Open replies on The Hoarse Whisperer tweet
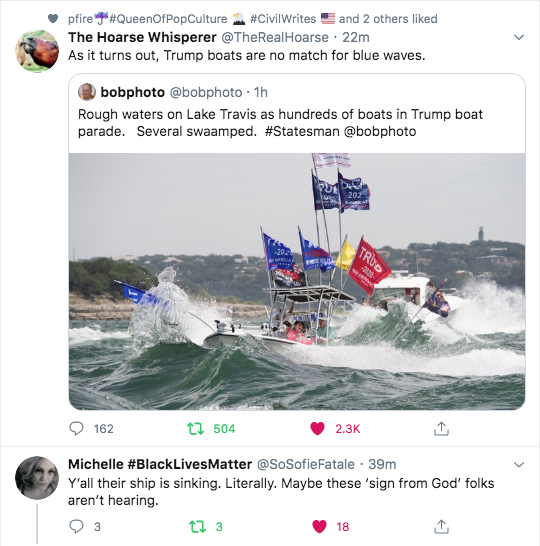This screenshot has height=546, width=540. (77, 429)
